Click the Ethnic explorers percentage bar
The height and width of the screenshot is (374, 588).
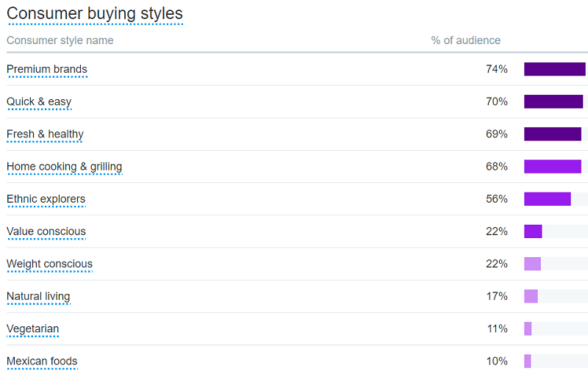click(x=548, y=198)
